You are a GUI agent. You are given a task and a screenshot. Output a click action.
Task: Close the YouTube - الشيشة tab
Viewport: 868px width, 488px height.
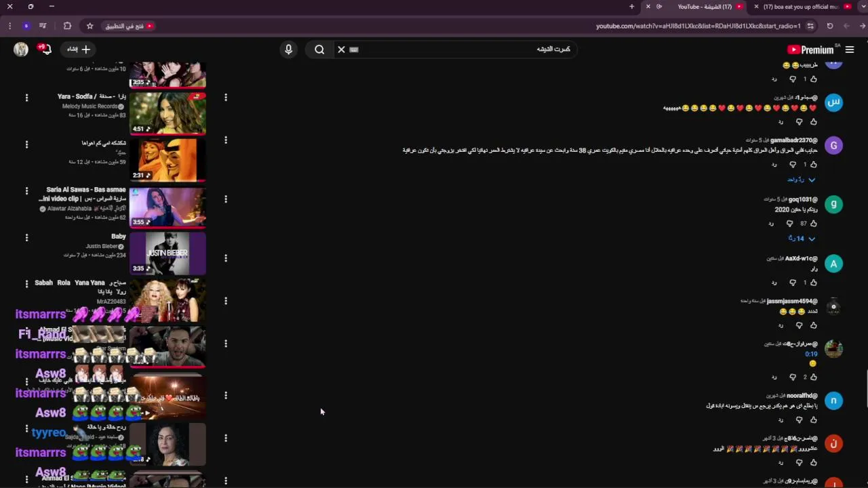click(648, 7)
